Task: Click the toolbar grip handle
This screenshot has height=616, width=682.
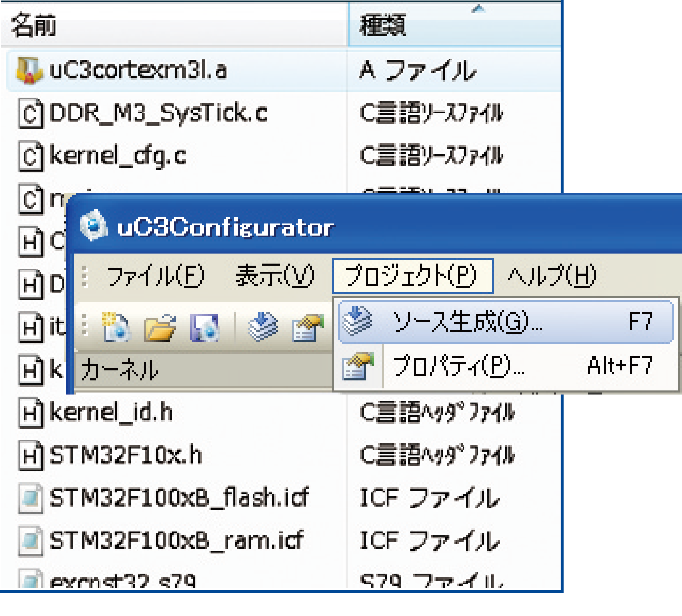Action: click(x=84, y=325)
